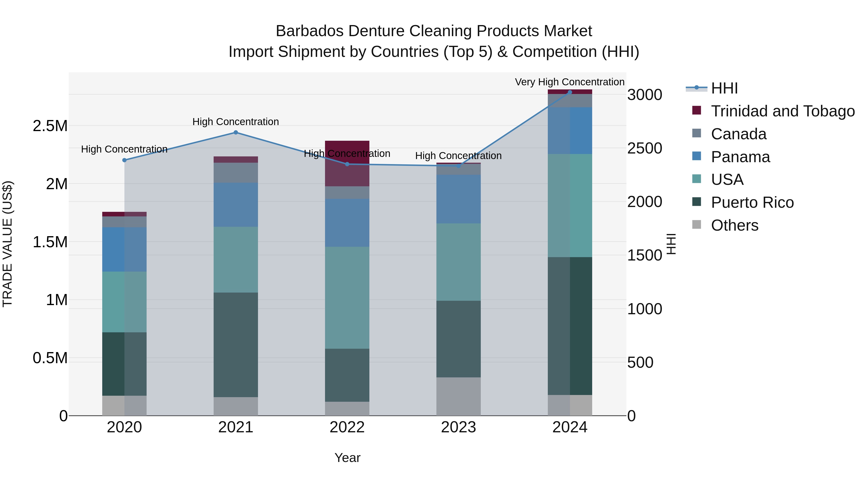
Task: Click the 1.5M y-axis tick label
Action: [50, 242]
